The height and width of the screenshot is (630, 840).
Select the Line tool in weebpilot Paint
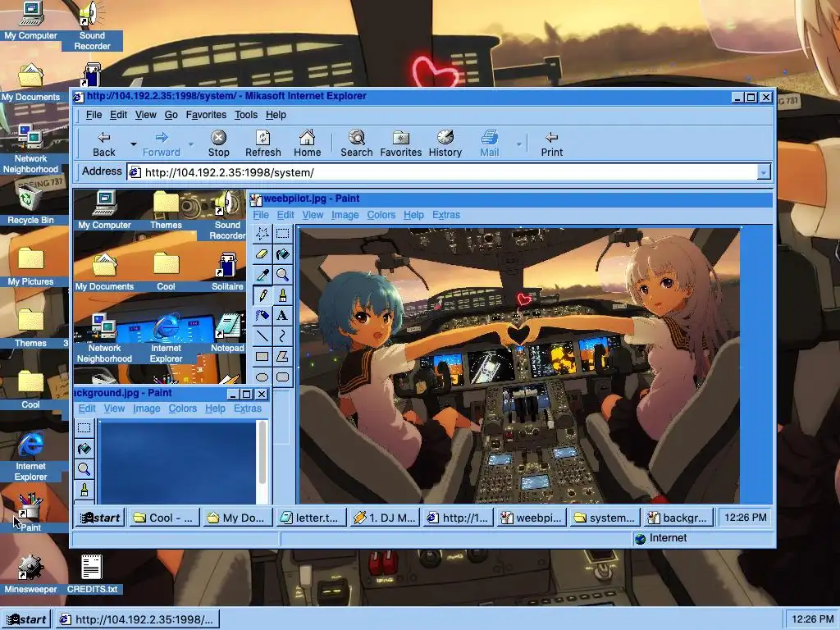coord(262,336)
